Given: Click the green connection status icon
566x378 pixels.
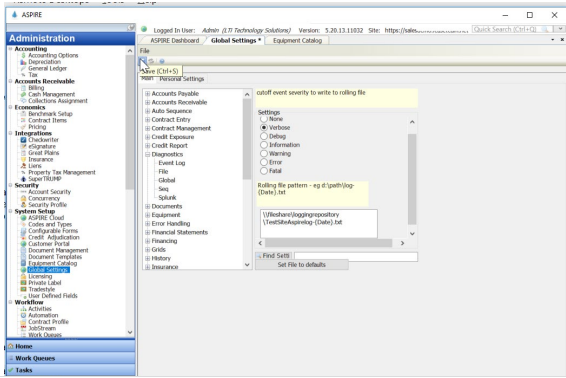Looking at the screenshot, I should [144, 30].
